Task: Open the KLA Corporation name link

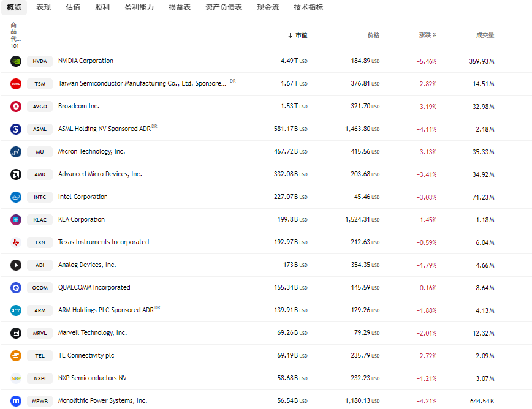Action: [82, 220]
